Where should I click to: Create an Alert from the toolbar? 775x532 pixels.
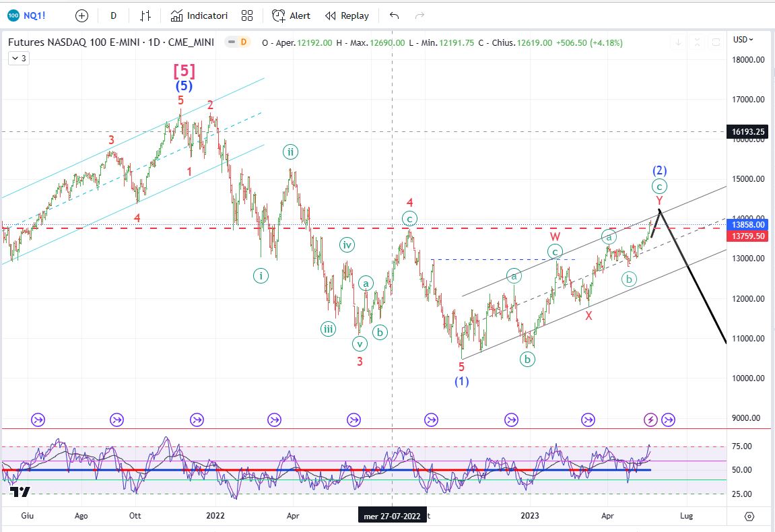click(291, 15)
